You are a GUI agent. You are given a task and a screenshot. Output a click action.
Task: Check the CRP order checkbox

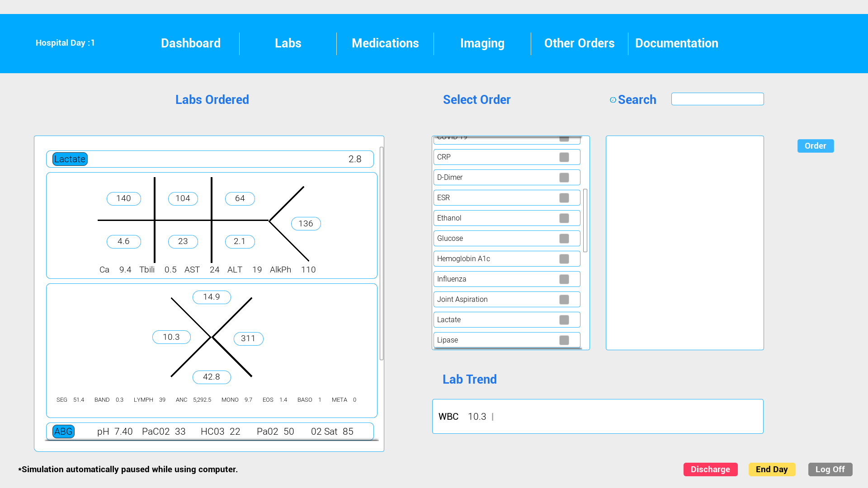pyautogui.click(x=564, y=157)
